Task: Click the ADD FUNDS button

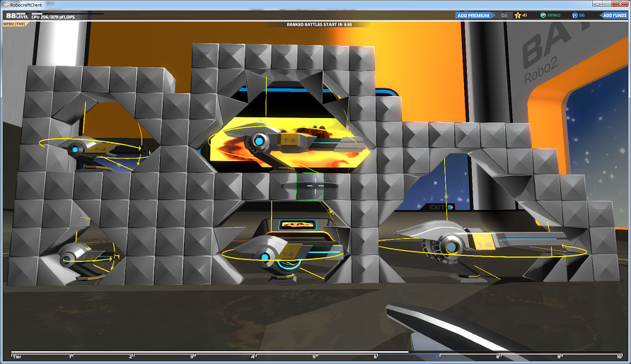Action: tap(613, 16)
